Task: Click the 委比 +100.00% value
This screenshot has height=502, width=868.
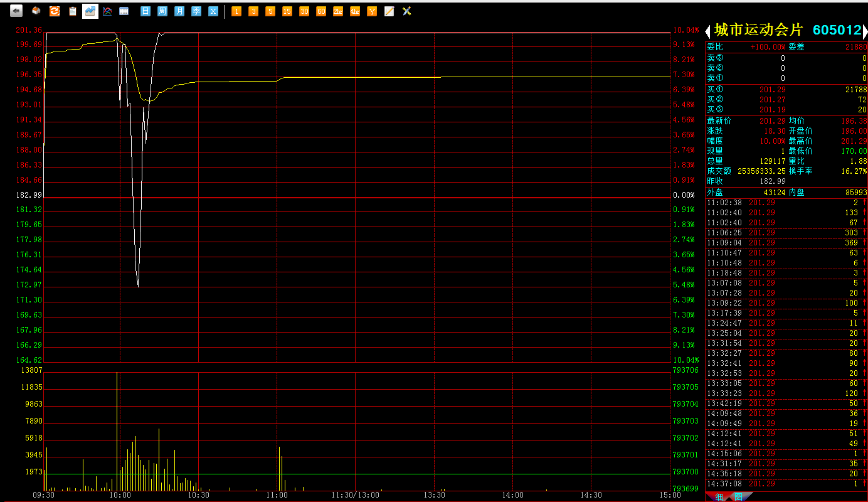Action: click(768, 47)
